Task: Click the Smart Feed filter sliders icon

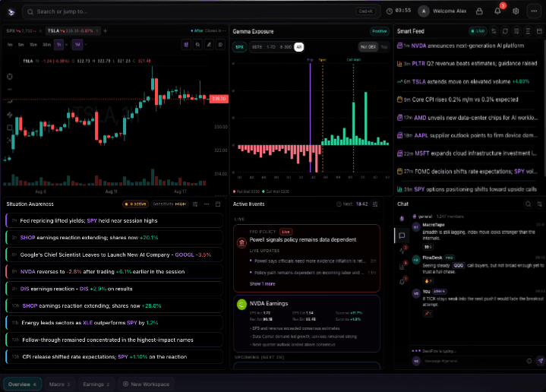Action: [x=494, y=31]
